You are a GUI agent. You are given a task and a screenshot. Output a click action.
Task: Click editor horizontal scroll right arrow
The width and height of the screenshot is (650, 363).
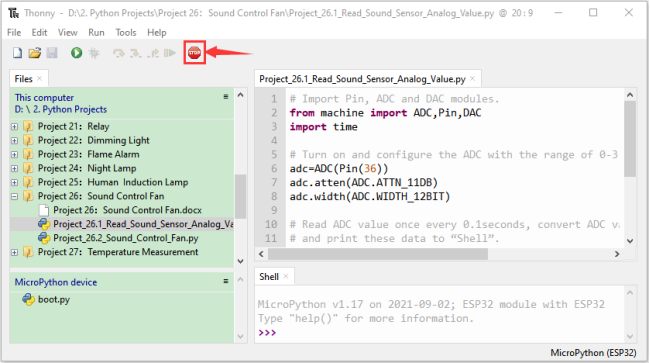tap(617, 254)
